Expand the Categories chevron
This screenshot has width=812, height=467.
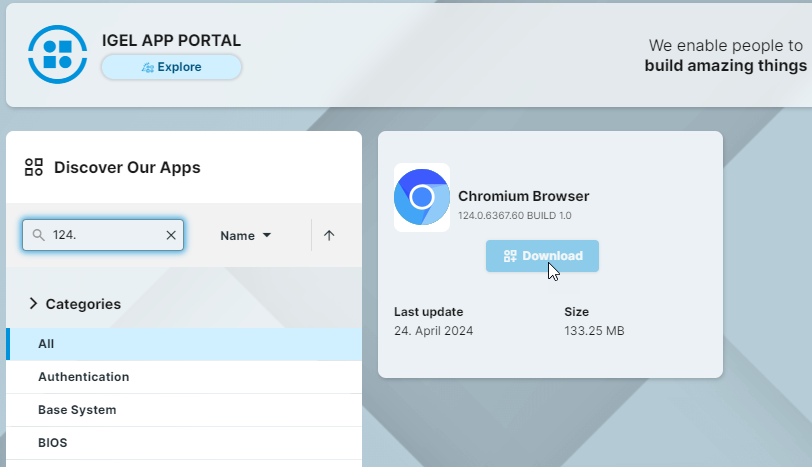[x=33, y=303]
